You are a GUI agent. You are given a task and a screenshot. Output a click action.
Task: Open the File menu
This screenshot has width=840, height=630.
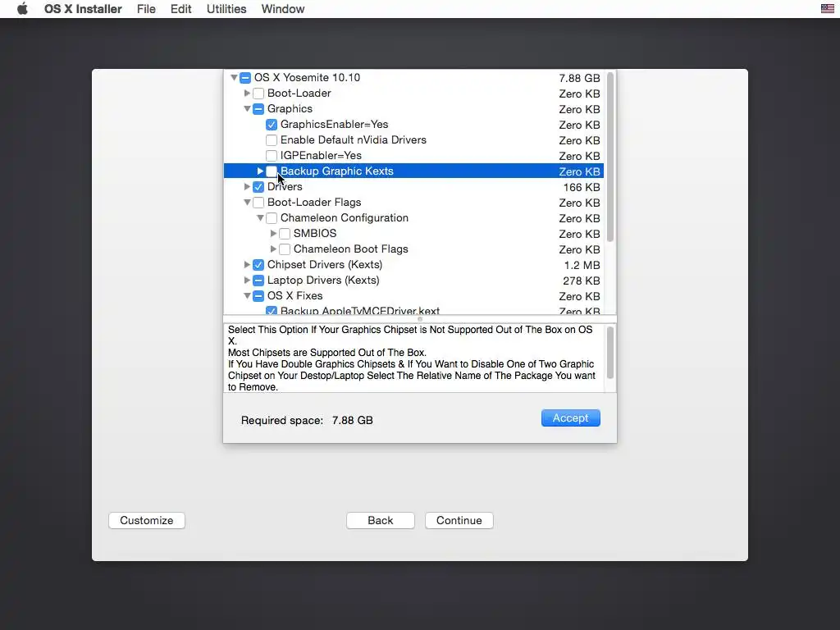146,9
